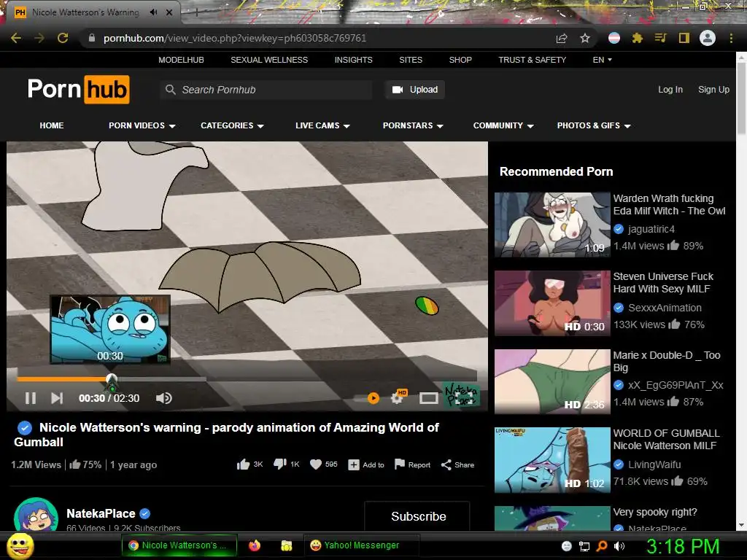Click the Report flag icon

[400, 464]
